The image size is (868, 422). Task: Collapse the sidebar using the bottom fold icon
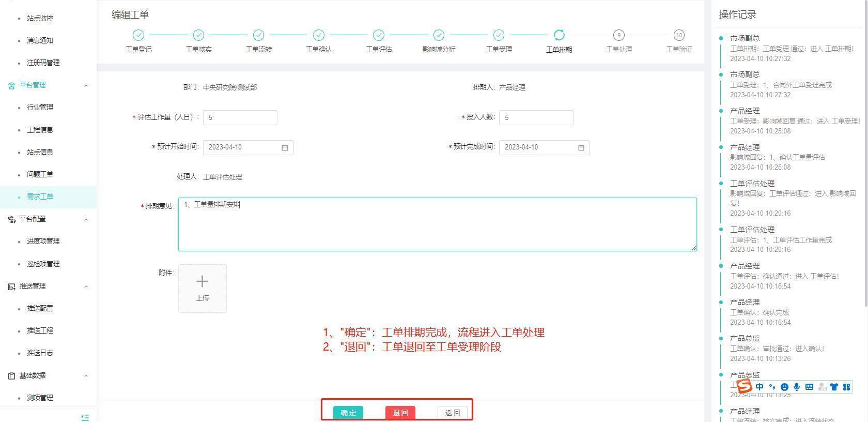85,417
